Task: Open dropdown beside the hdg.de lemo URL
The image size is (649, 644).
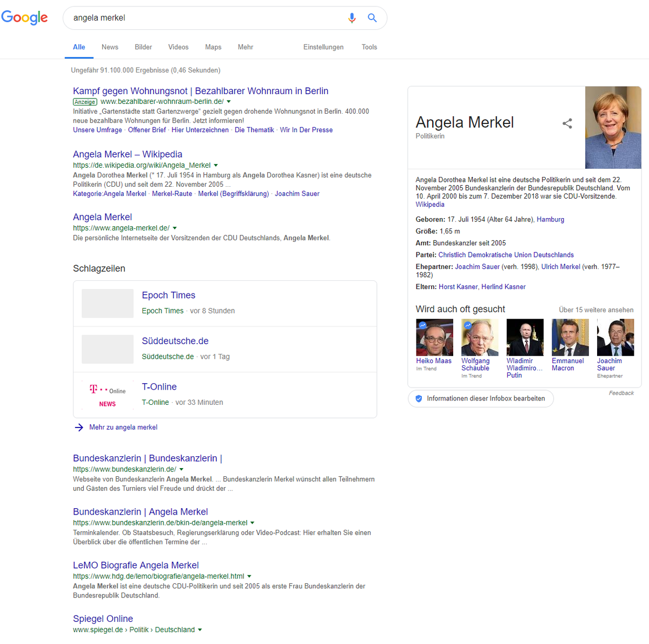Action: point(249,577)
